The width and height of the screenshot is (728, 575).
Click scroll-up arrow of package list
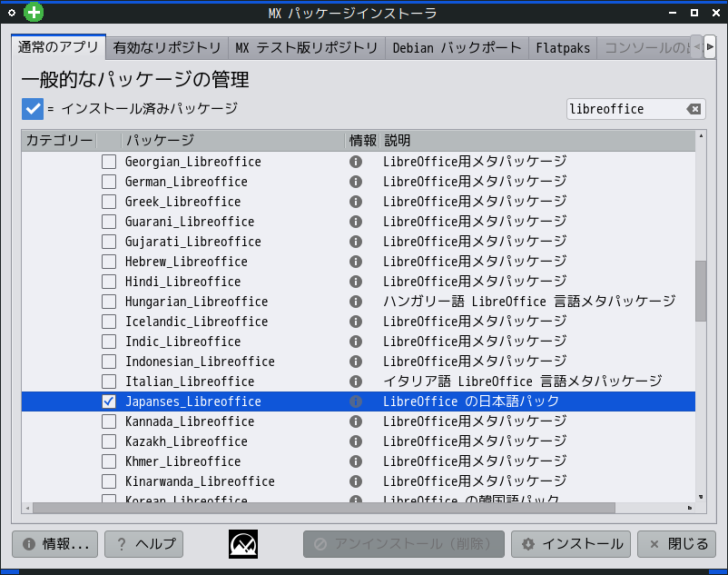pos(701,135)
